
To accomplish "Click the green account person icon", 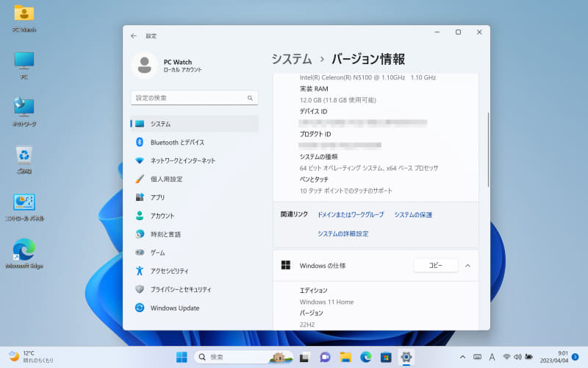I will click(x=140, y=216).
